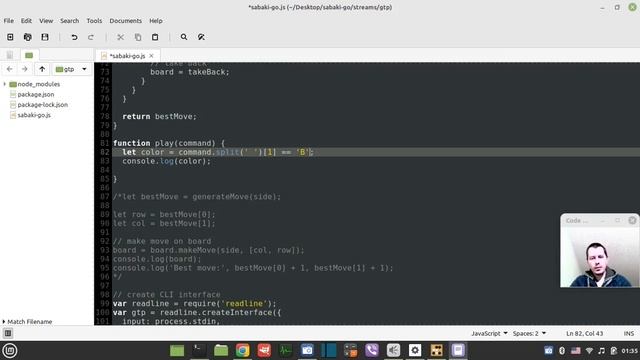The width and height of the screenshot is (640, 360).
Task: Redo the last undone action
Action: (x=91, y=37)
